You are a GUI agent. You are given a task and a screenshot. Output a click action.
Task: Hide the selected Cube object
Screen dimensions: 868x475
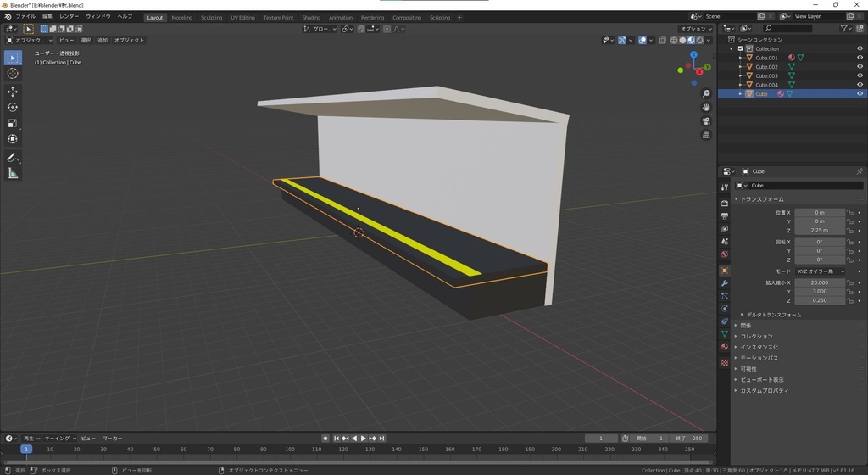tap(860, 94)
